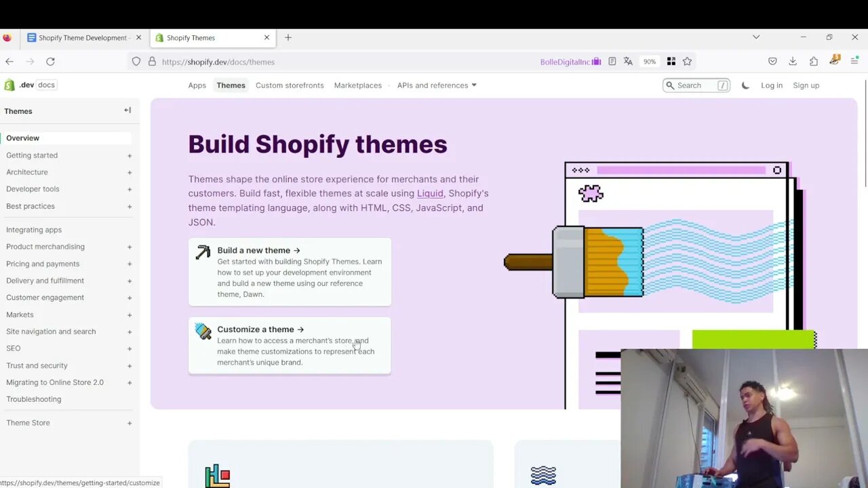868x488 pixels.
Task: Click the shield tracking protection icon
Action: pos(136,61)
